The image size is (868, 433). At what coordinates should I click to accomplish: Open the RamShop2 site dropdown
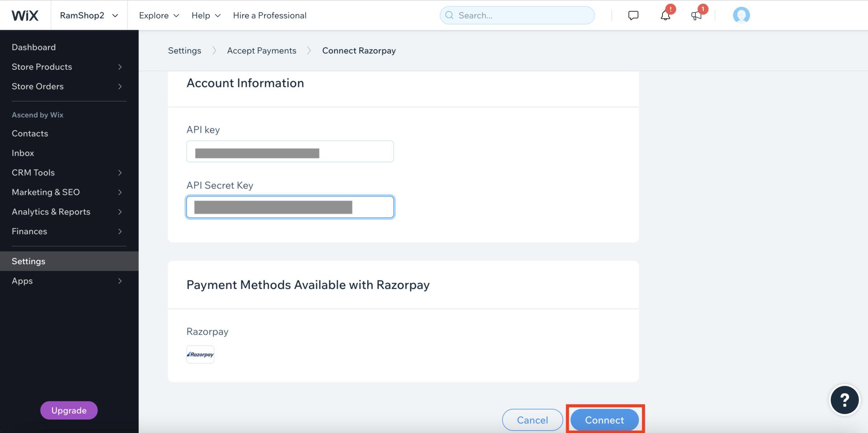89,15
